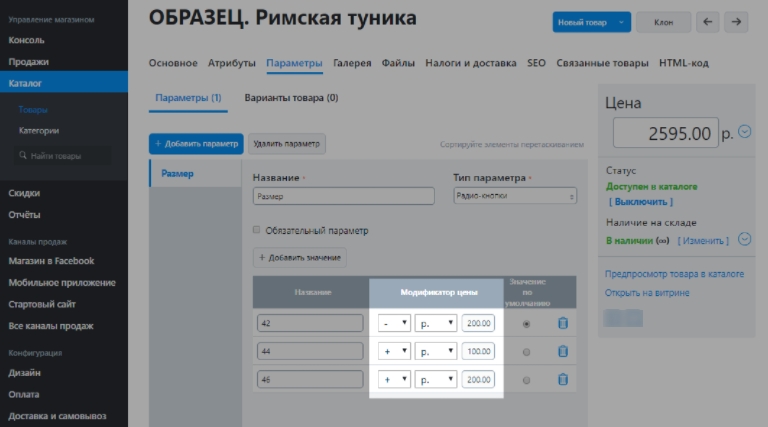Expand price options circle chevron
The height and width of the screenshot is (427, 768).
(744, 132)
